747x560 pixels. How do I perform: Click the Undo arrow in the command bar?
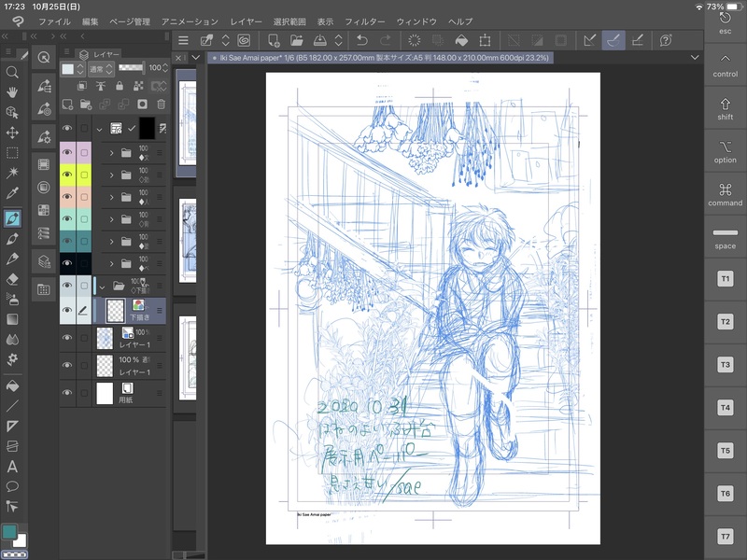[x=362, y=40]
